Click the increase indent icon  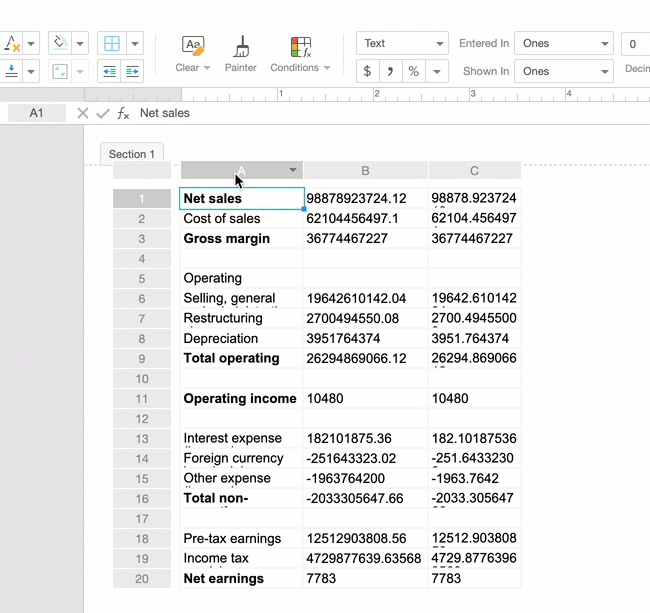[x=132, y=71]
